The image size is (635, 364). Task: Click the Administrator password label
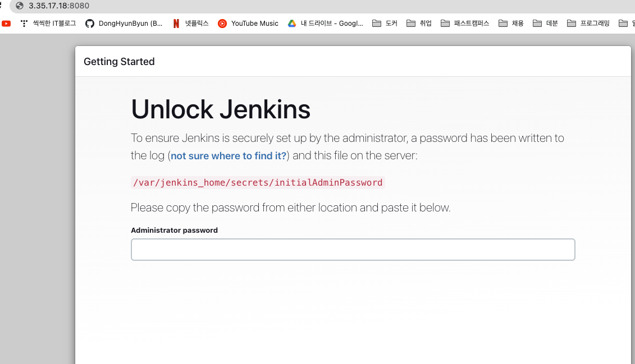click(x=174, y=230)
